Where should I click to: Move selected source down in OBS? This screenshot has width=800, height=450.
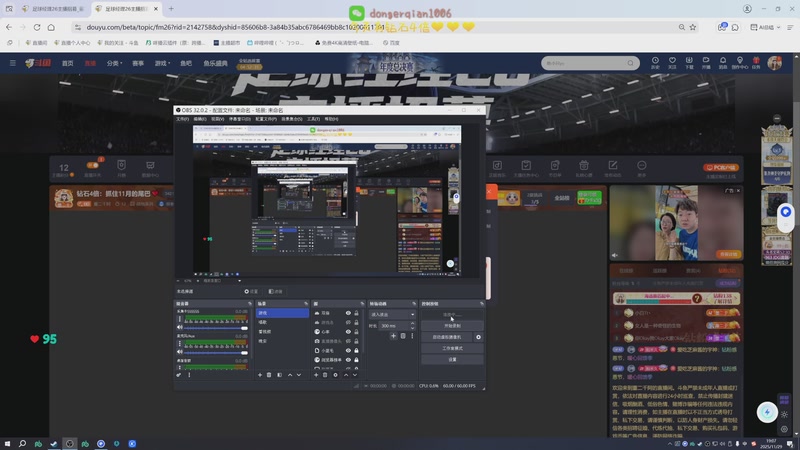355,375
